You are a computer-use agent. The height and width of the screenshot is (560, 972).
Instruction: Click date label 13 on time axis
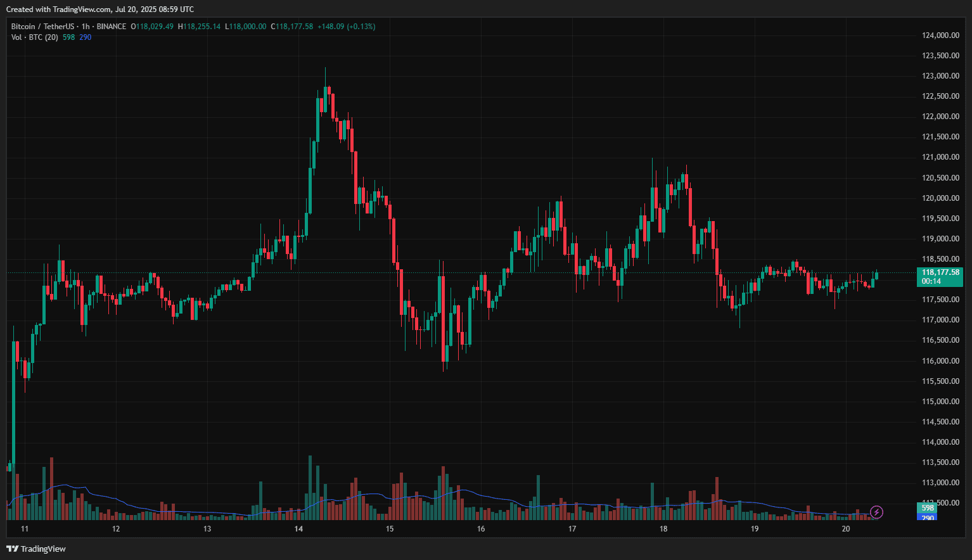point(207,529)
